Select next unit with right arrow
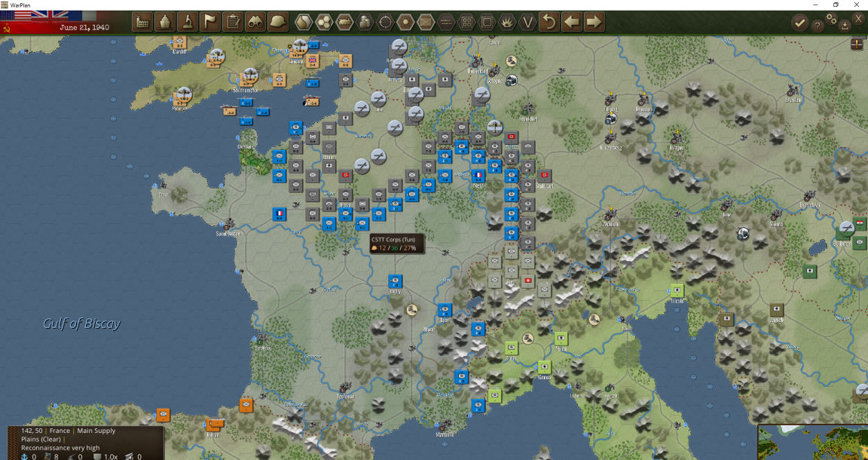Viewport: 868px width, 460px height. tap(594, 22)
